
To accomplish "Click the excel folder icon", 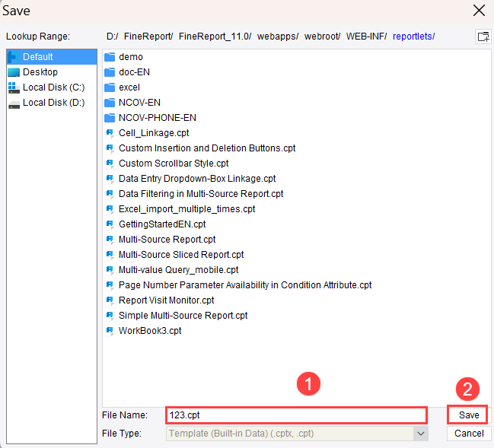I will pos(110,87).
